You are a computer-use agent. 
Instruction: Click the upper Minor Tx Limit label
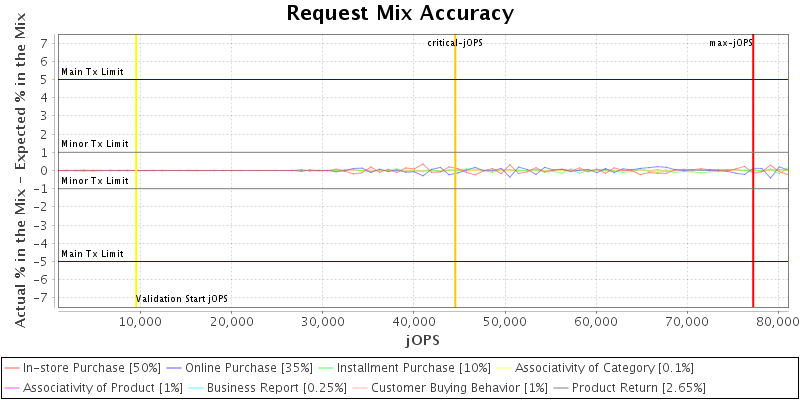[x=94, y=144]
